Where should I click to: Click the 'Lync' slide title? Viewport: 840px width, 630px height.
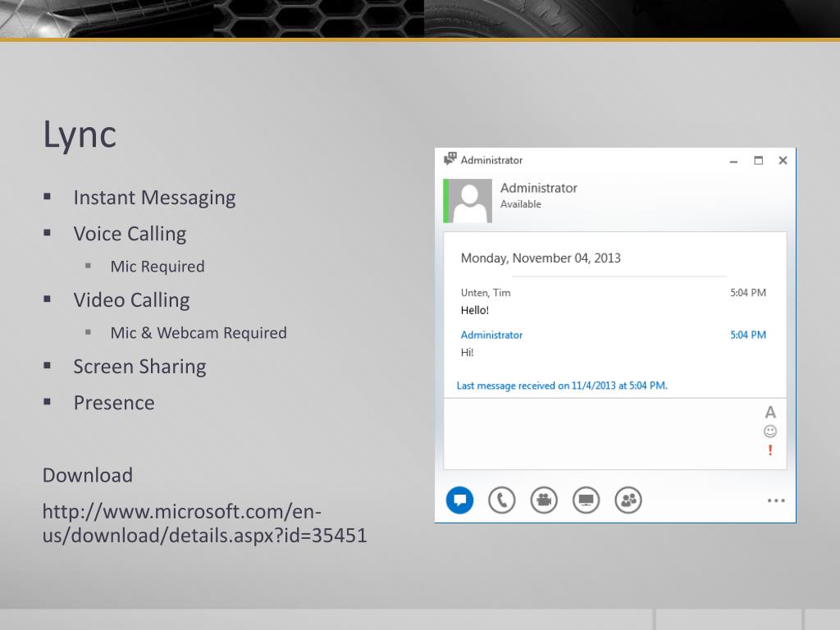tap(80, 135)
